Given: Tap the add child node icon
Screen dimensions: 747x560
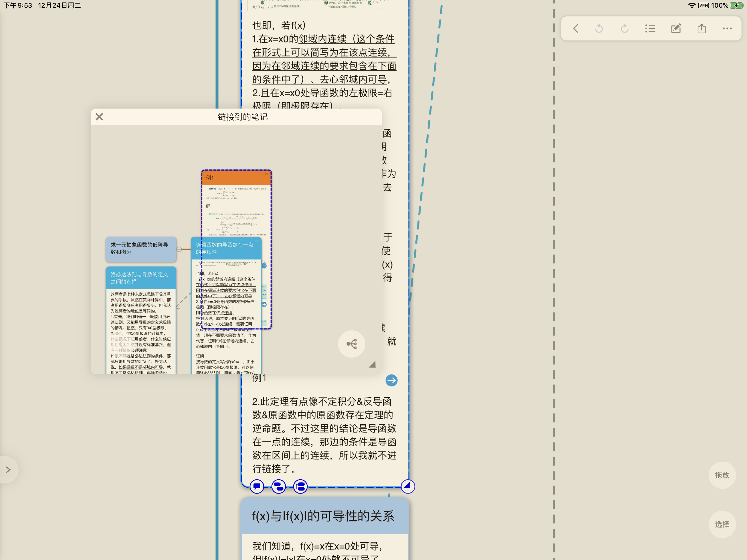Looking at the screenshot, I should point(279,486).
